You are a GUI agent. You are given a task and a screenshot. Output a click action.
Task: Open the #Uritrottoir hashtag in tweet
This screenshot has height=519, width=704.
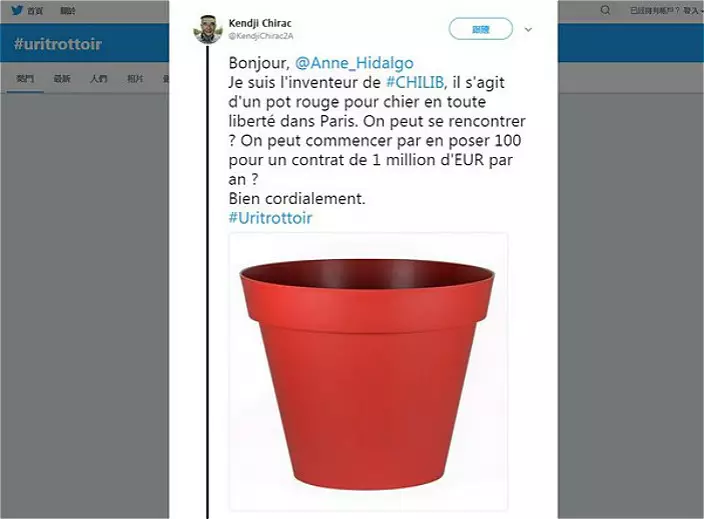(x=270, y=218)
